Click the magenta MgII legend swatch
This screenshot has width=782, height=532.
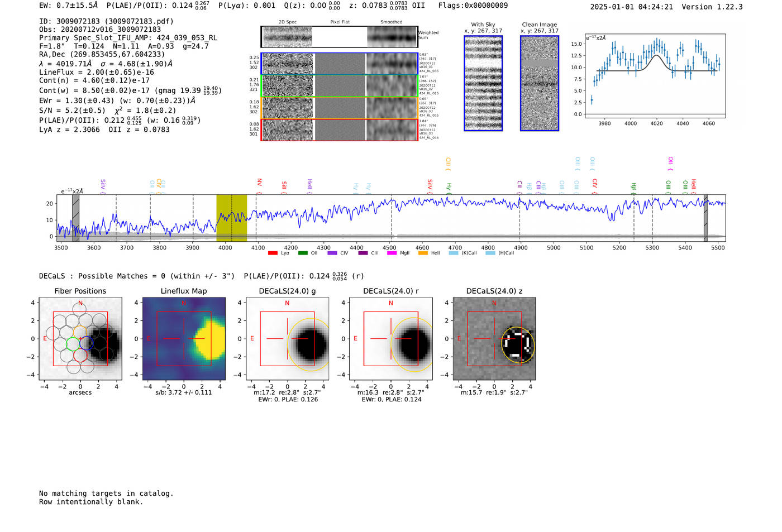[392, 253]
